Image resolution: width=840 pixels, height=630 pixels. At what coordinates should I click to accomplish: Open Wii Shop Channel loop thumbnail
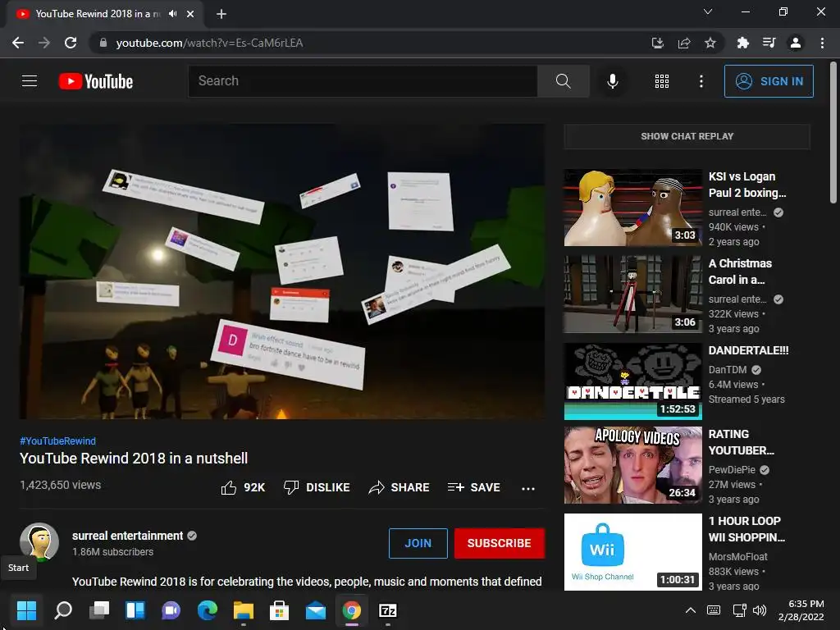tap(632, 552)
